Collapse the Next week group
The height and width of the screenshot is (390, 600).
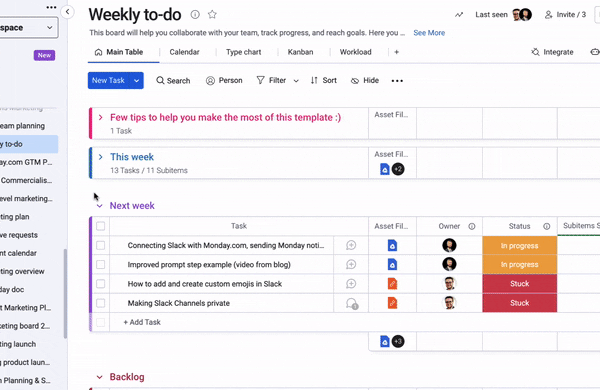click(99, 206)
